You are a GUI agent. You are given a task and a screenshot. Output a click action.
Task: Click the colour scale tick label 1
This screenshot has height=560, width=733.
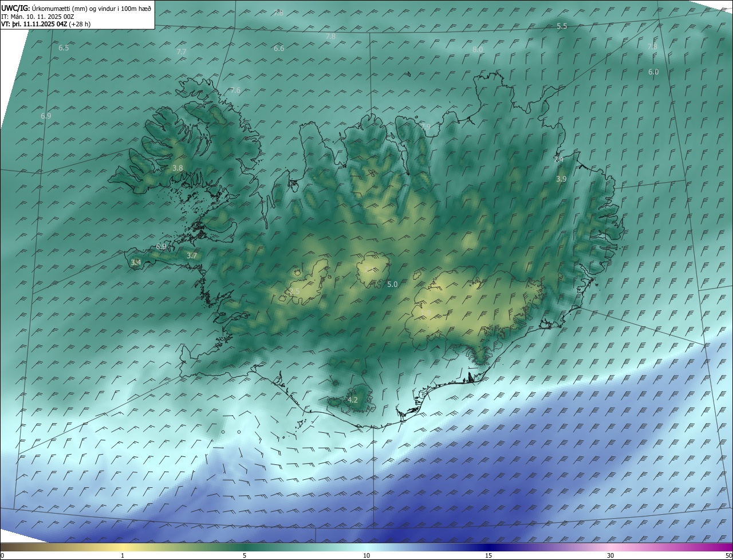pyautogui.click(x=123, y=556)
